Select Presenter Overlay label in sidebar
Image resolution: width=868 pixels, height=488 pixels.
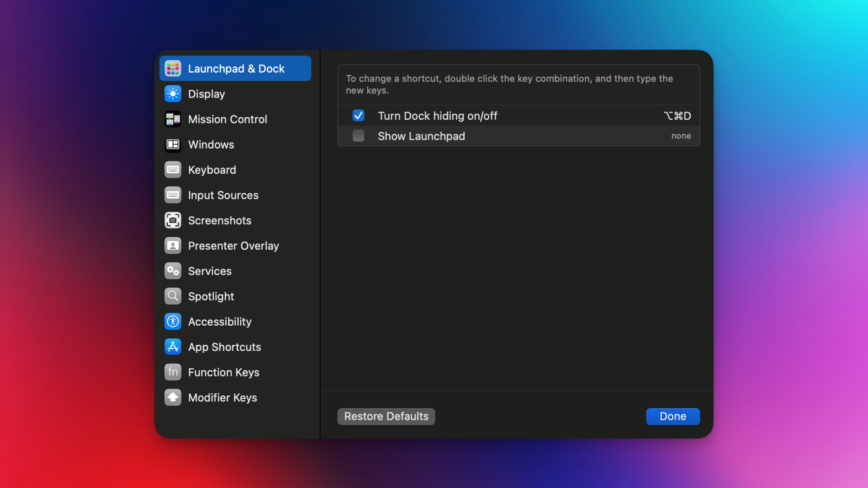233,246
